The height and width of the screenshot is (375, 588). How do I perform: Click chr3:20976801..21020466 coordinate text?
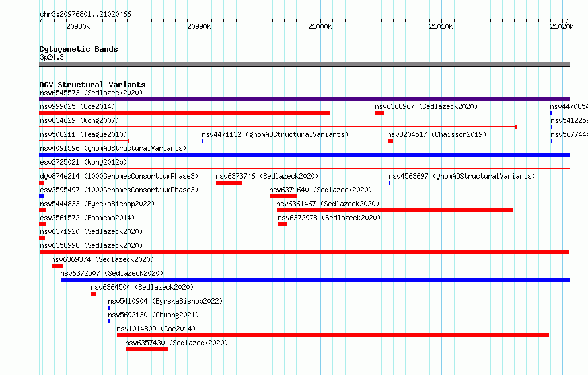85,15
